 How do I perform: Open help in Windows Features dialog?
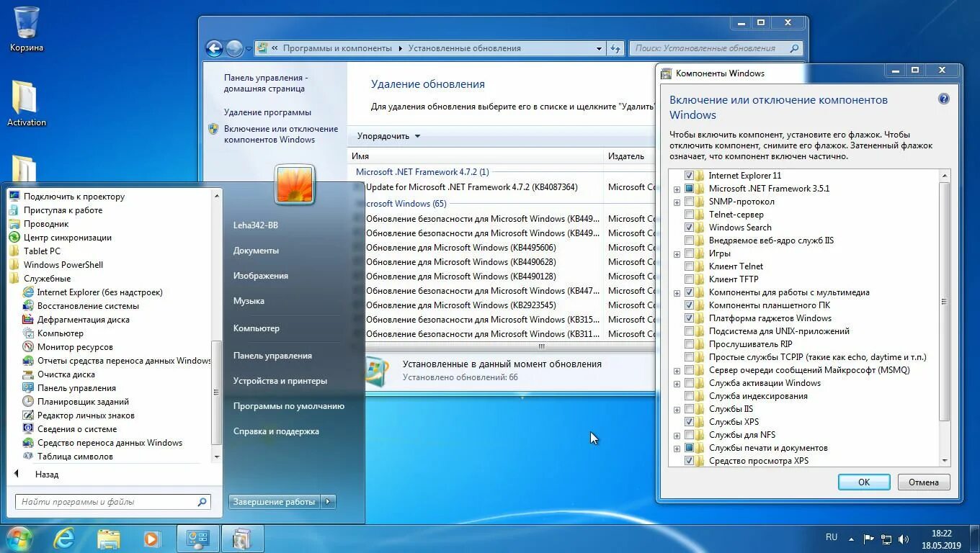tap(943, 99)
